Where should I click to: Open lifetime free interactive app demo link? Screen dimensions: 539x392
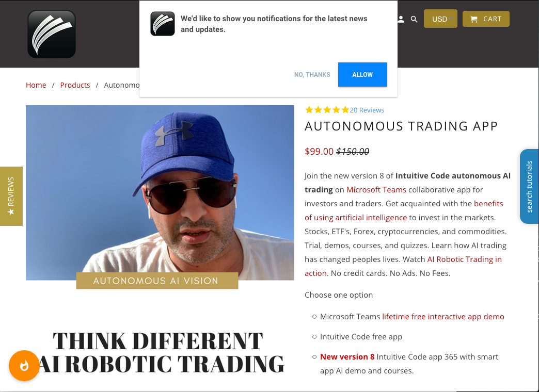click(x=443, y=316)
